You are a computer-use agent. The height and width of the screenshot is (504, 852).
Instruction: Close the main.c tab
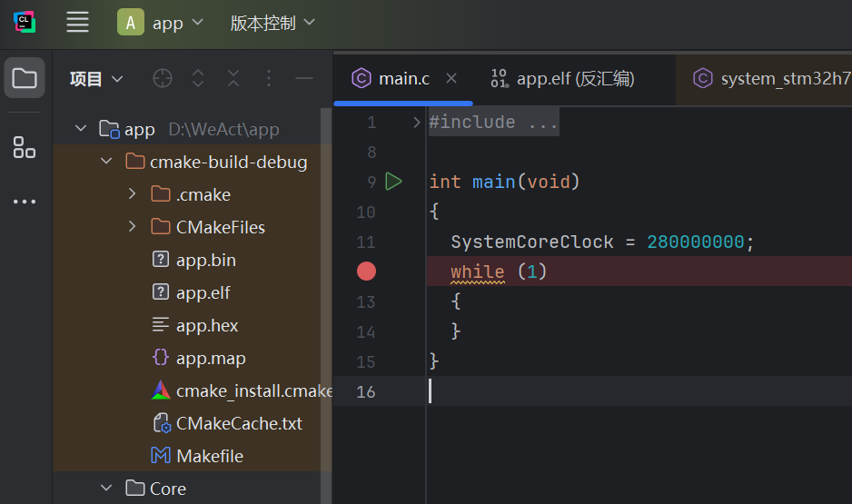click(451, 78)
